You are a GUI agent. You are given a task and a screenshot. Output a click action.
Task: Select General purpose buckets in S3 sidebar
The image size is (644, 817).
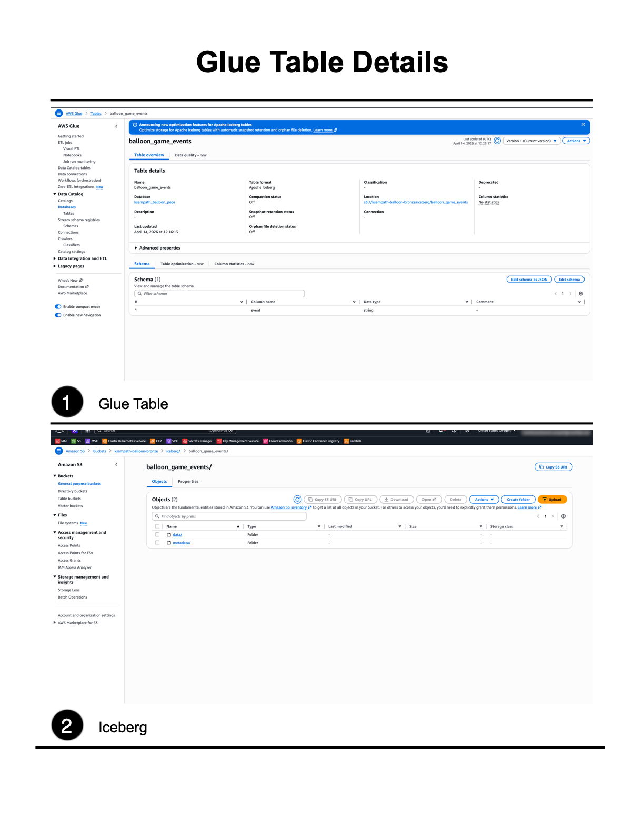[79, 484]
